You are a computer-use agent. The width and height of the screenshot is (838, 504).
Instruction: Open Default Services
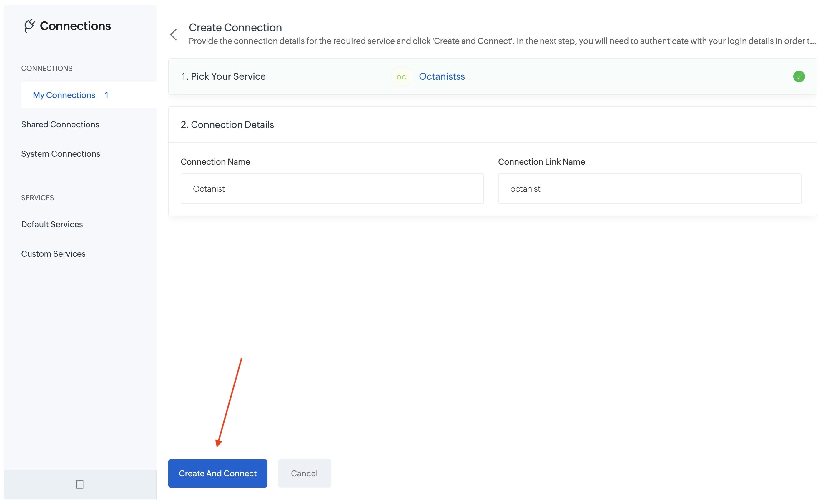click(52, 224)
